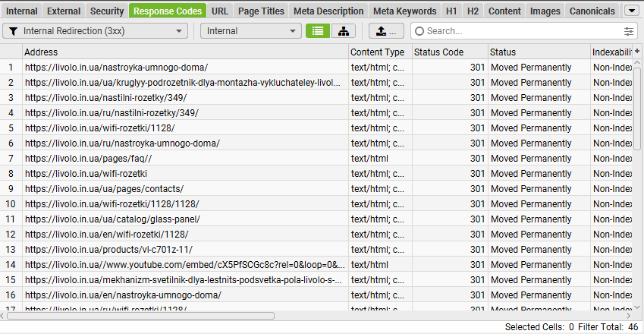Screen dimensions: 644x334
Task: Switch to the Canonicals tab
Action: tap(592, 11)
